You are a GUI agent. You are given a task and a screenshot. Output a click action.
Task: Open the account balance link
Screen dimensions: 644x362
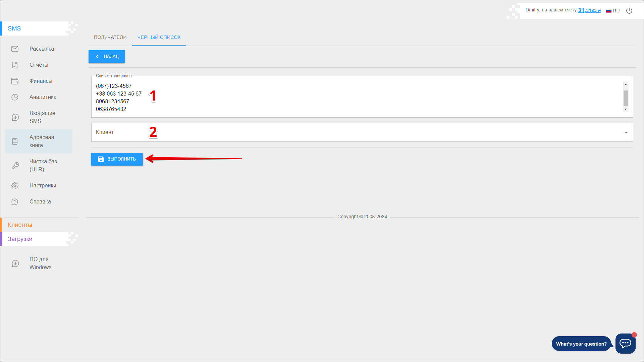pos(589,10)
